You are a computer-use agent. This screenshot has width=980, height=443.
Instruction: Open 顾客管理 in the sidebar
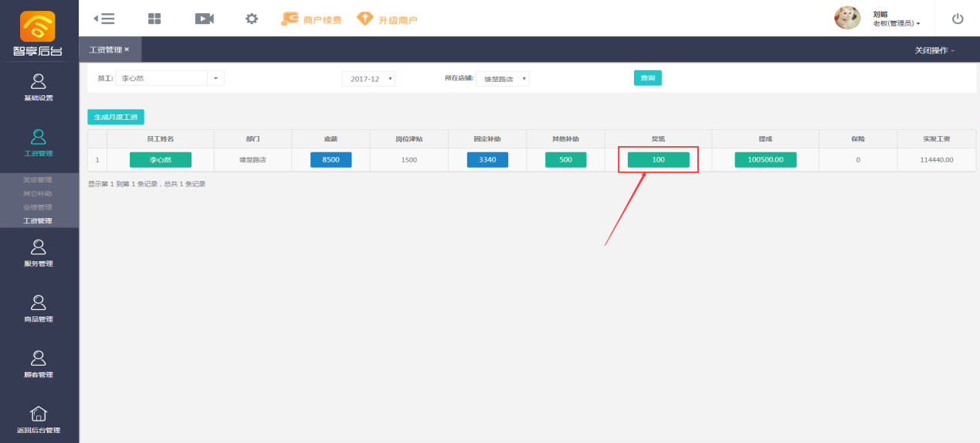coord(39,365)
